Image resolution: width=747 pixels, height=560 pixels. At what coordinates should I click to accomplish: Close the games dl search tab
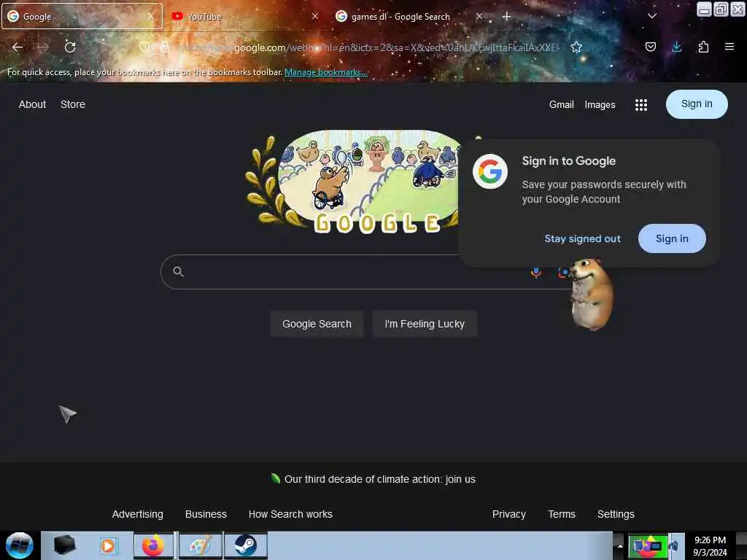[479, 16]
